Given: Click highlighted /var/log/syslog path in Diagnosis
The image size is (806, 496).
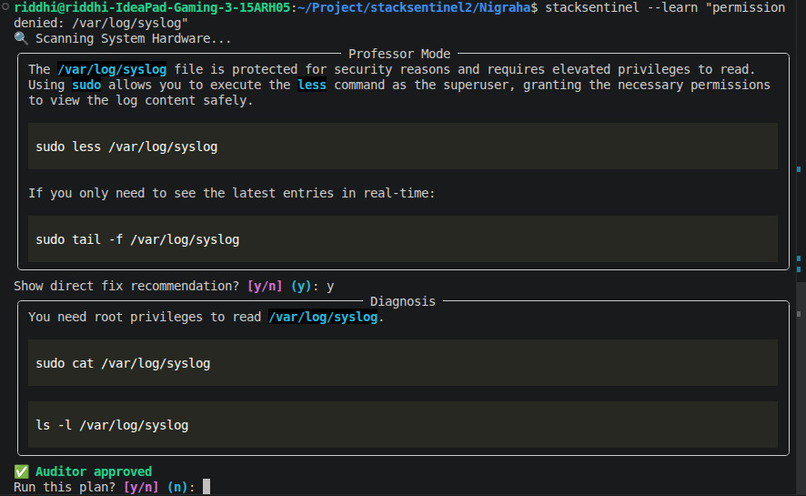Looking at the screenshot, I should [x=323, y=317].
